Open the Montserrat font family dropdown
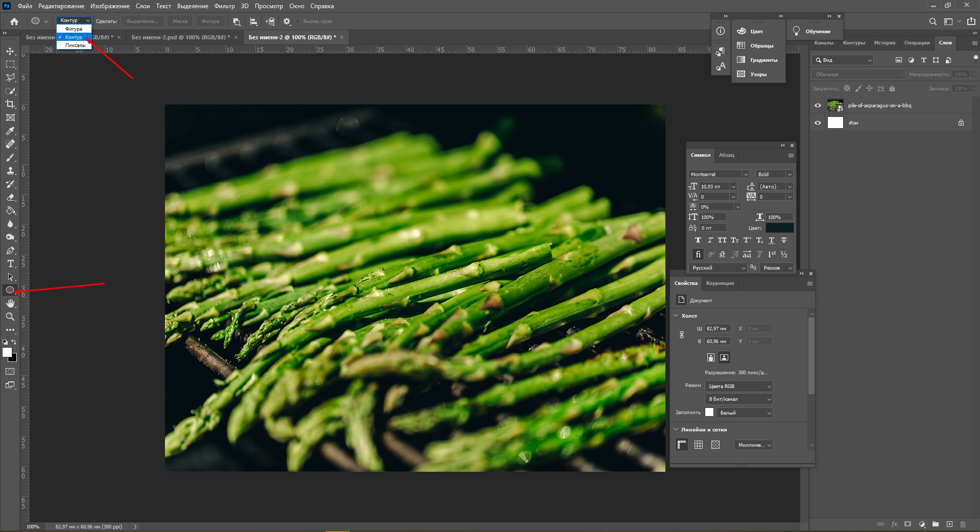The height and width of the screenshot is (532, 980). click(745, 174)
